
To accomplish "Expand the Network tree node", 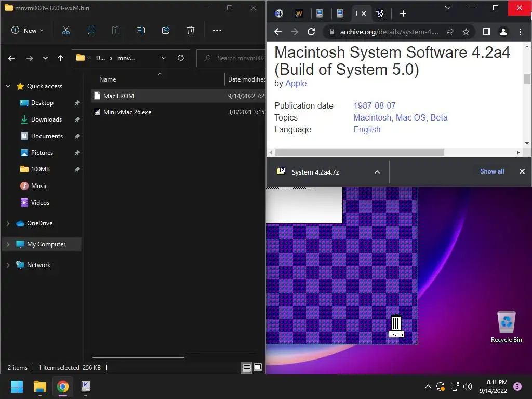I will (x=8, y=265).
